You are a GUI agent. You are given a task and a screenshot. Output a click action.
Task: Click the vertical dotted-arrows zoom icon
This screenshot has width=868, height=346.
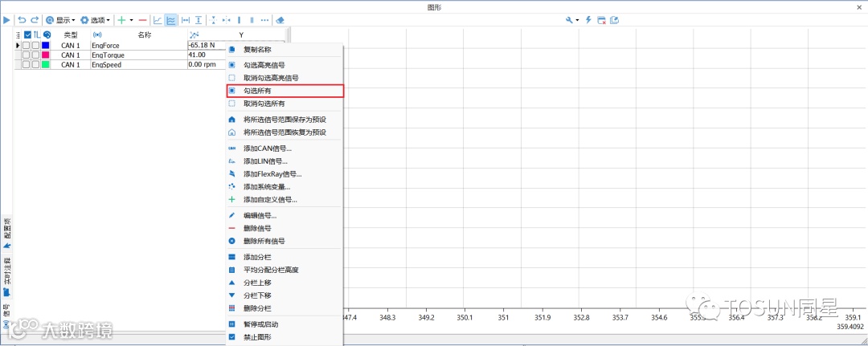(213, 20)
